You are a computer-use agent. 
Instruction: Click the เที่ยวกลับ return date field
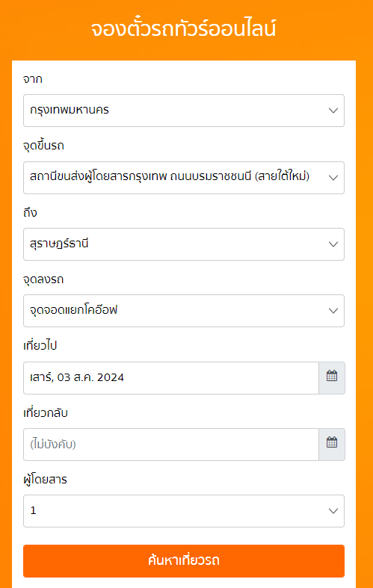[x=170, y=445]
